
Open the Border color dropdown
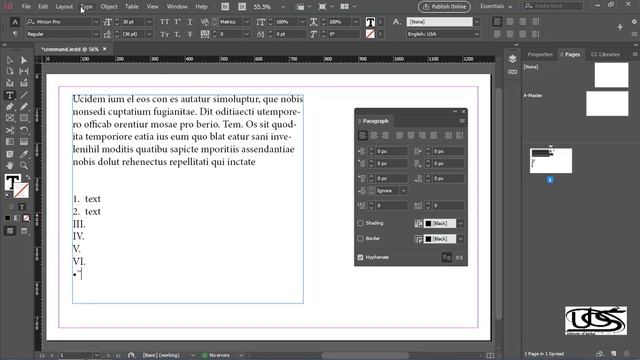coord(460,239)
